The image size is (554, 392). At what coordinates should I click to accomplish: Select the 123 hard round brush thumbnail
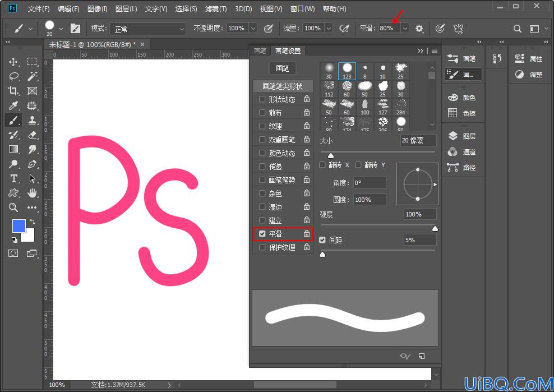(x=347, y=71)
